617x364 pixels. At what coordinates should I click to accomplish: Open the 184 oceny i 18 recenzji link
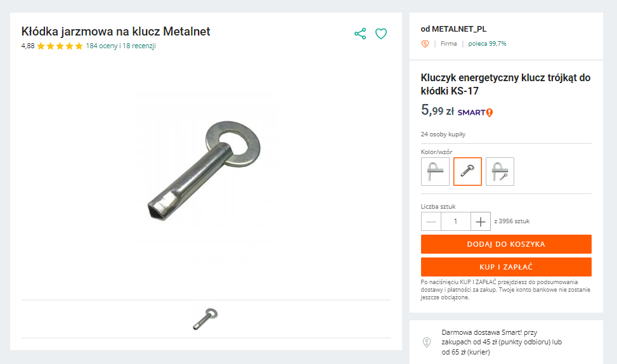(120, 46)
